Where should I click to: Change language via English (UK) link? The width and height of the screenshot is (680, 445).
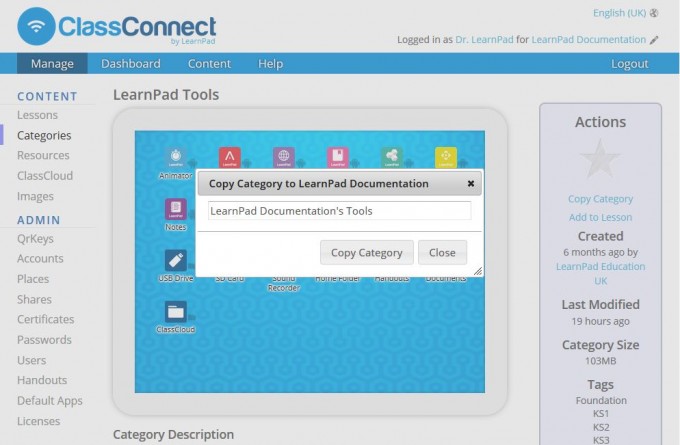pyautogui.click(x=620, y=13)
